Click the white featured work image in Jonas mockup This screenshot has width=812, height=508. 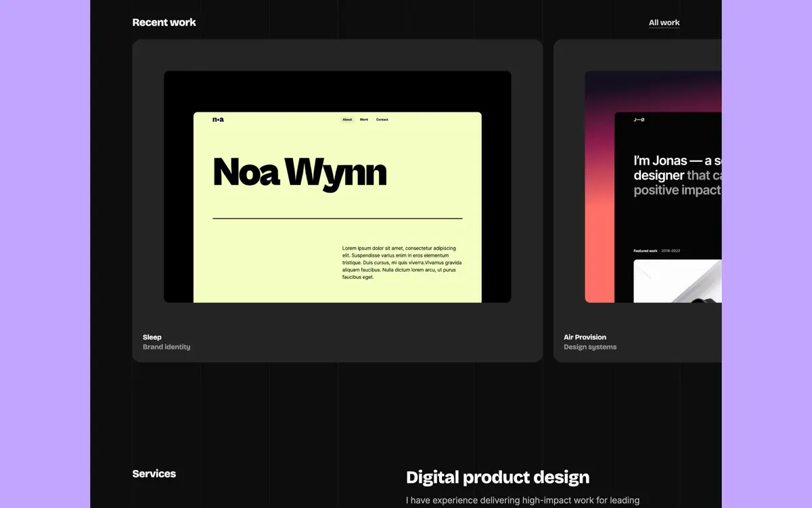pyautogui.click(x=677, y=281)
